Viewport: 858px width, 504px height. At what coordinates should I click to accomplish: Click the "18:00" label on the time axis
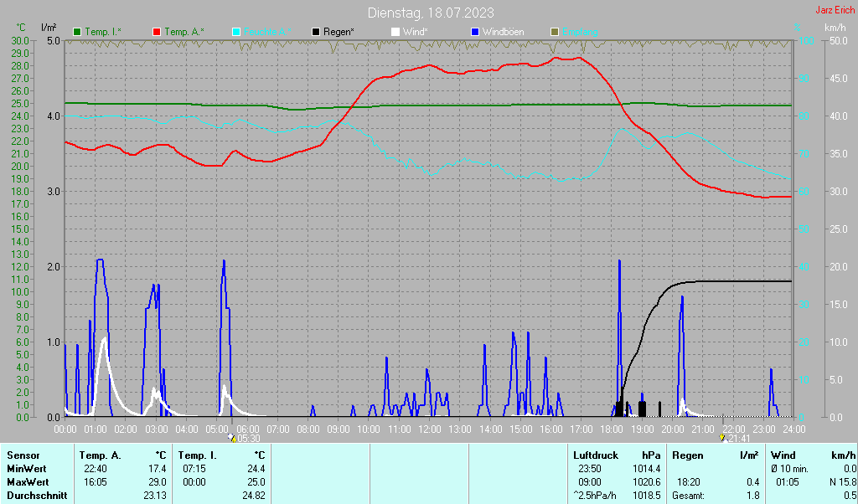pyautogui.click(x=612, y=429)
